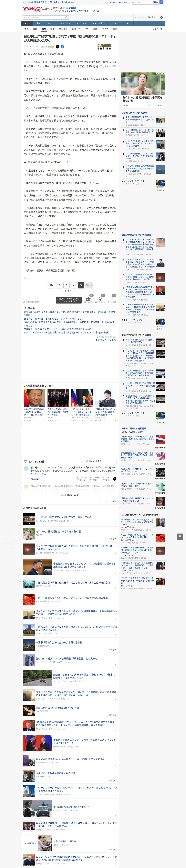Select the ライブ navigation tab
The height and width of the screenshot is (868, 186).
point(49,24)
